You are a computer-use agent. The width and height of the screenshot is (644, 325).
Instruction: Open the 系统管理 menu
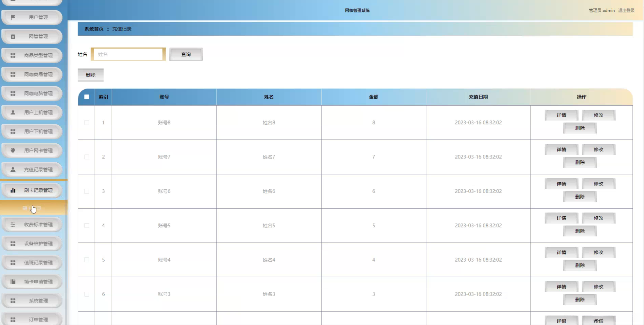32,301
